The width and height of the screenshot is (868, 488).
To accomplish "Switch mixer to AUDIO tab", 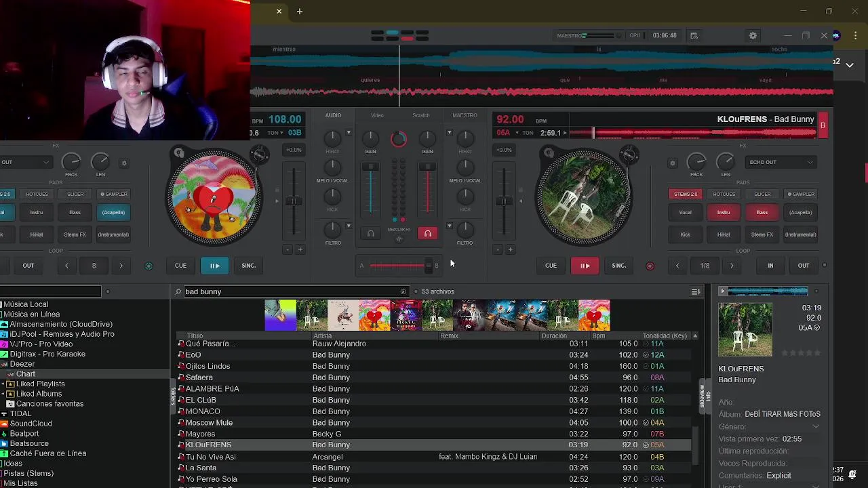I will (333, 115).
